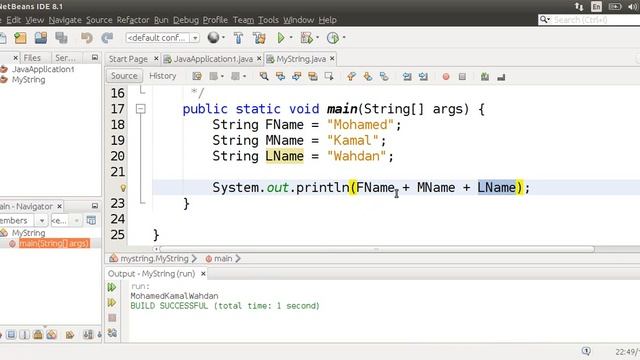Click the Uncomment editor icon
Viewport: 640px width, 360px height.
tap(501, 76)
